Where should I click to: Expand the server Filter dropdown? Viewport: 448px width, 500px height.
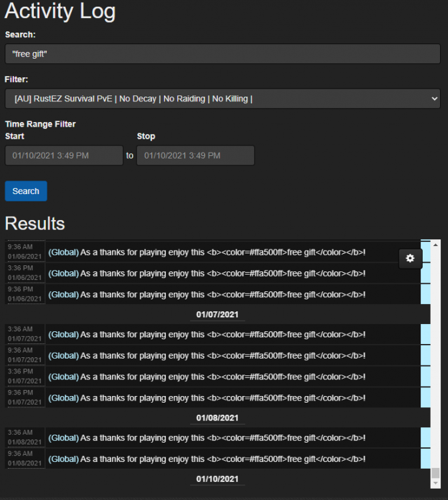(223, 99)
